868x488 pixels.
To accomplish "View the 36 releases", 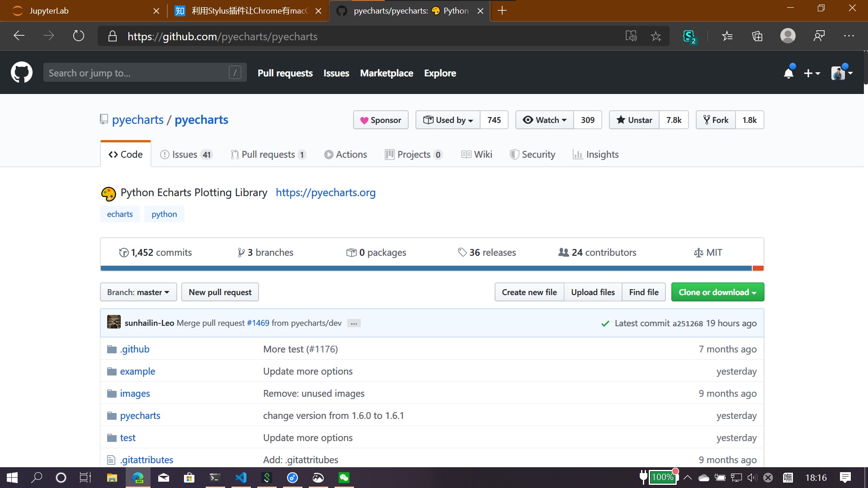I will (487, 252).
